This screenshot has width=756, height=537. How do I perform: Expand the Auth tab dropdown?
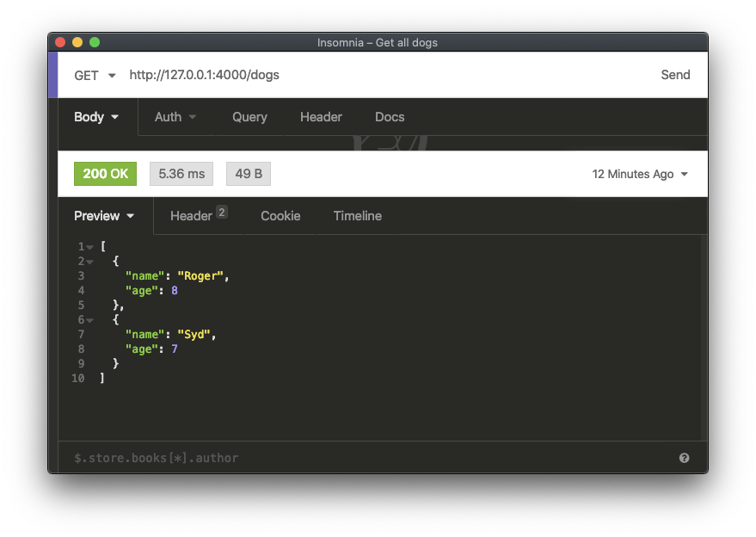pyautogui.click(x=175, y=117)
